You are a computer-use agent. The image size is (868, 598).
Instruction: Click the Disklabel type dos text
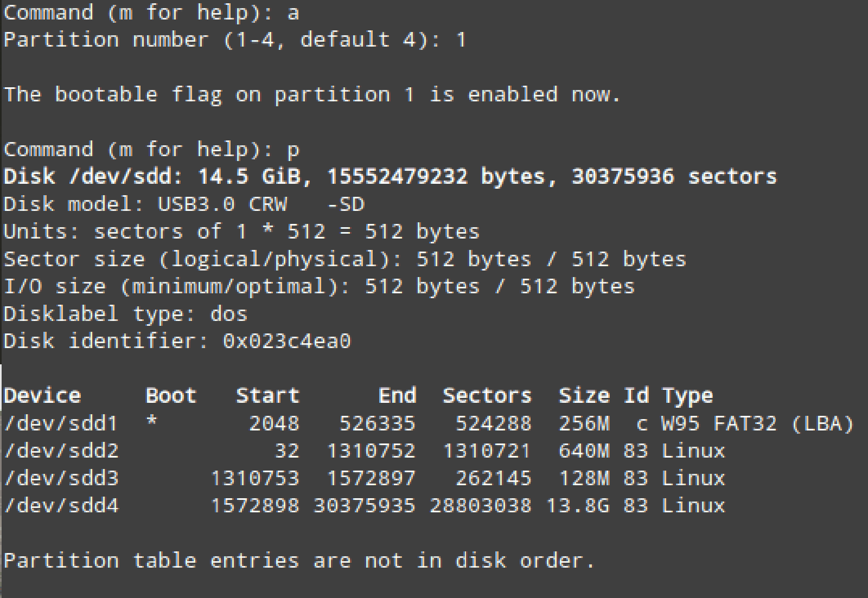pyautogui.click(x=125, y=314)
